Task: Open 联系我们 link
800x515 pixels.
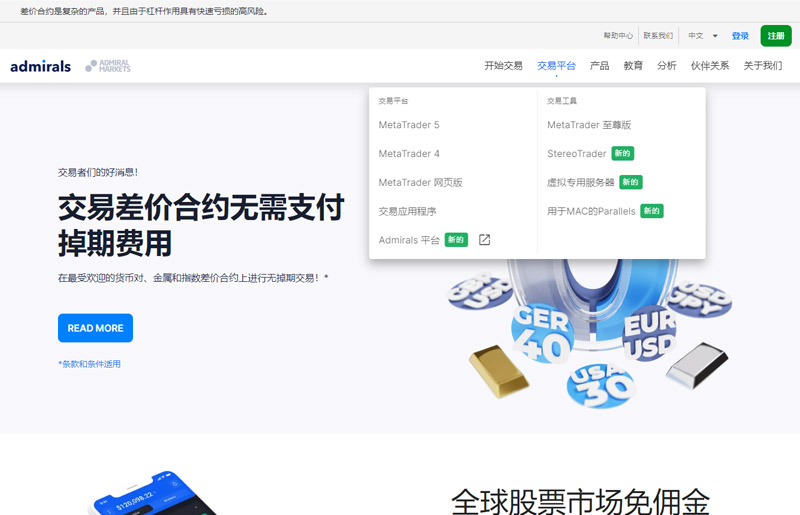Action: pos(658,36)
